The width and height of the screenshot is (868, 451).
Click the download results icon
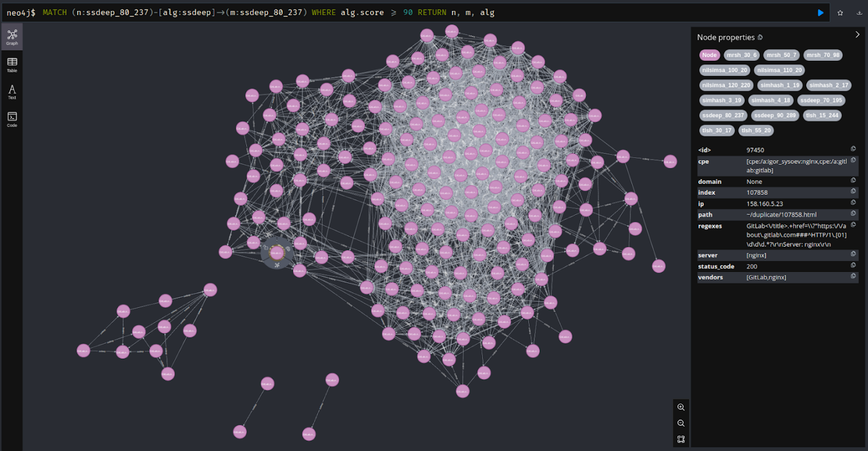coord(859,13)
